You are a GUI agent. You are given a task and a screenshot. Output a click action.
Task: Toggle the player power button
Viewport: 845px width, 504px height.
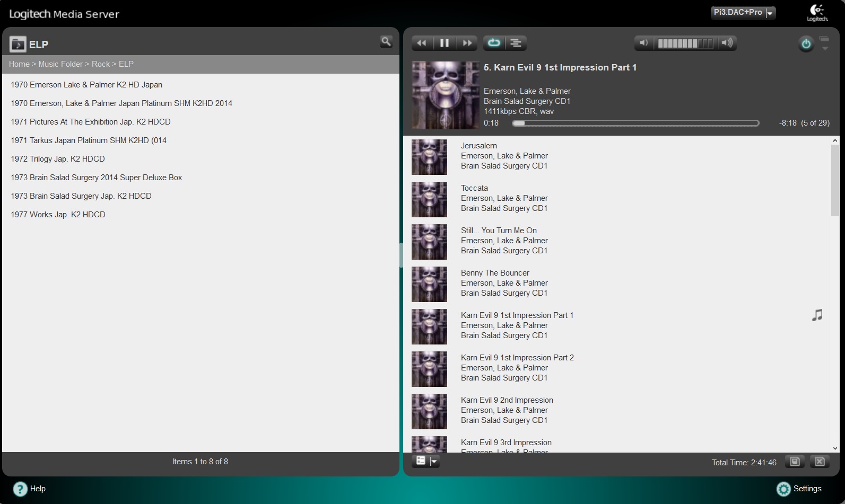(806, 43)
